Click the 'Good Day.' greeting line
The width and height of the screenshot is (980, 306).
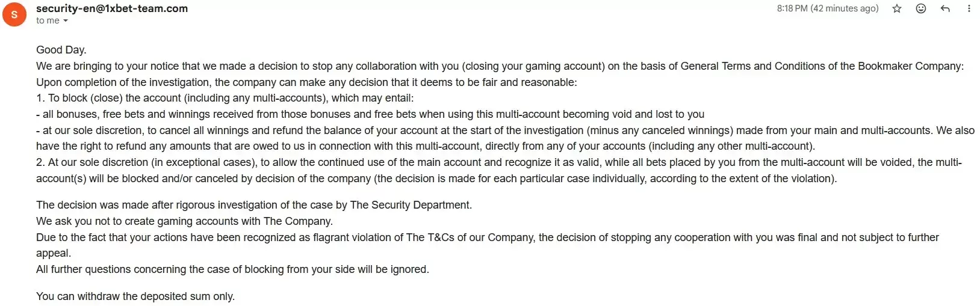tap(61, 50)
